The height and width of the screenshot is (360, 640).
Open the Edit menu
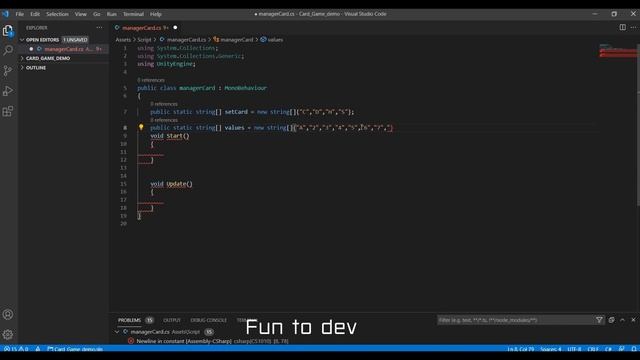click(35, 14)
